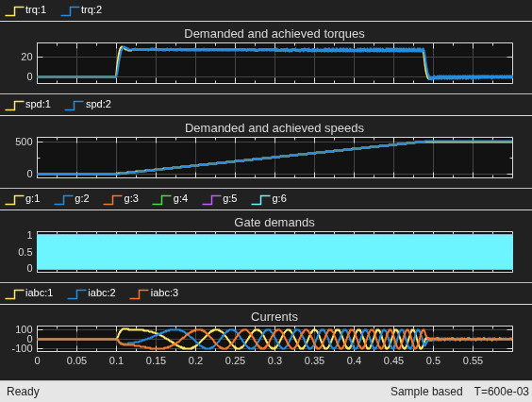This screenshot has width=532, height=402.
Task: Click the g:2 blue legend icon
Action: (x=64, y=199)
